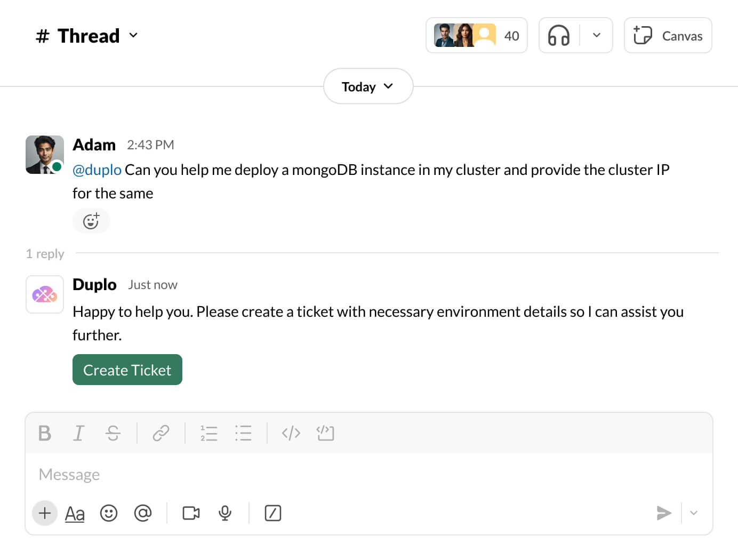Apply inline code formatting

tap(291, 433)
